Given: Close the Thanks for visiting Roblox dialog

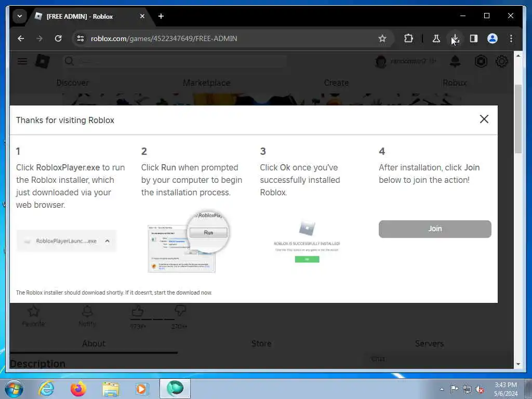Looking at the screenshot, I should click(484, 119).
